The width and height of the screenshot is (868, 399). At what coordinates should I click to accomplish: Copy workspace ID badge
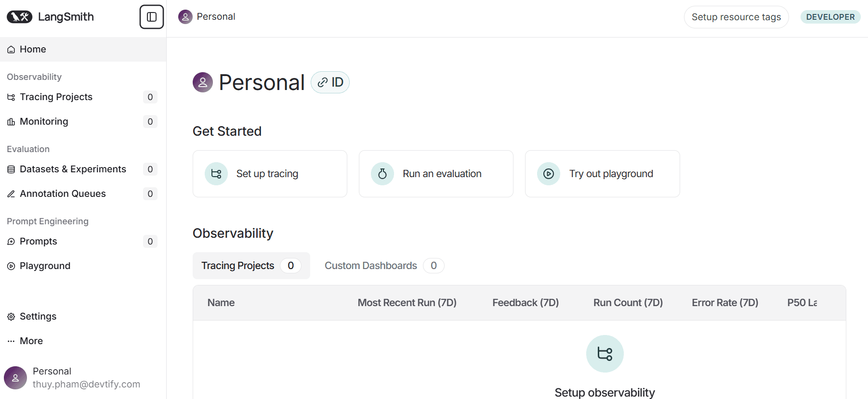pyautogui.click(x=330, y=82)
